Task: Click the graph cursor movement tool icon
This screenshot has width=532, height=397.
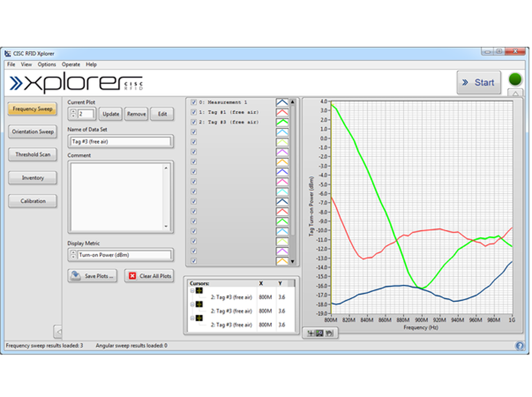Action: coord(310,333)
